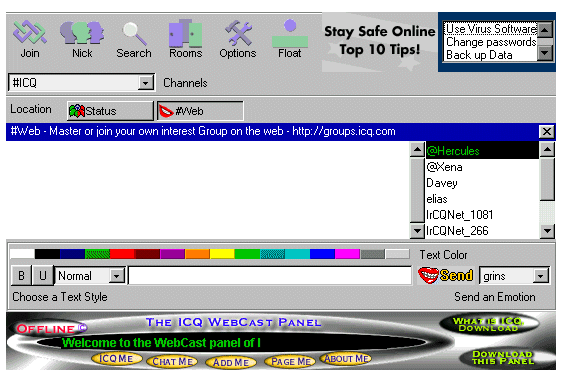Click the Stay Safe Online banner
Image resolution: width=563 pixels, height=370 pixels.
pos(380,41)
